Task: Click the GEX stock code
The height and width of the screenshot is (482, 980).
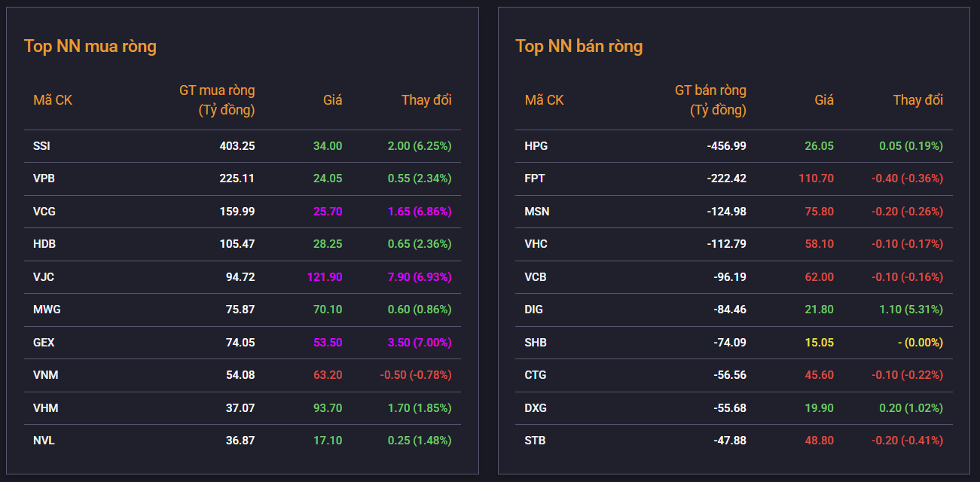Action: [x=44, y=343]
